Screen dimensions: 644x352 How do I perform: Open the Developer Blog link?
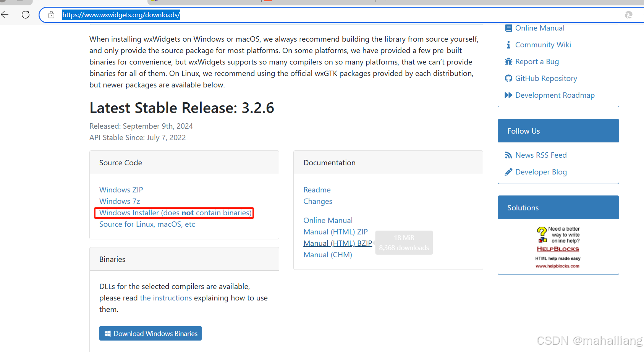tap(541, 172)
